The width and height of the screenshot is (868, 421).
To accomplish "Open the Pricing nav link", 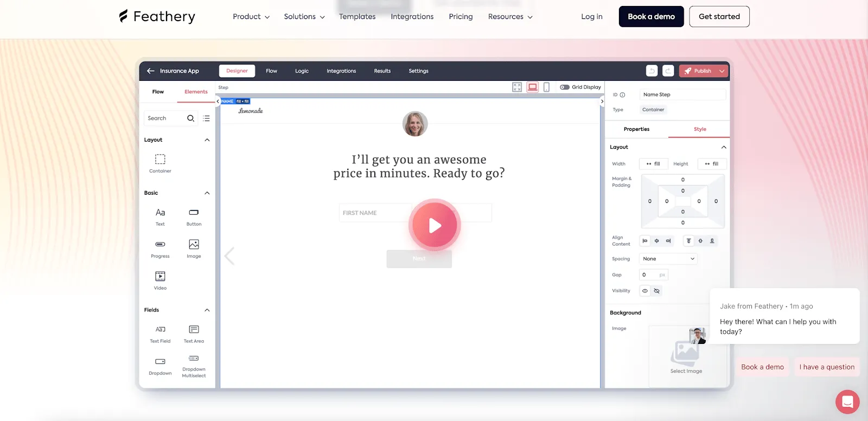I will coord(461,17).
